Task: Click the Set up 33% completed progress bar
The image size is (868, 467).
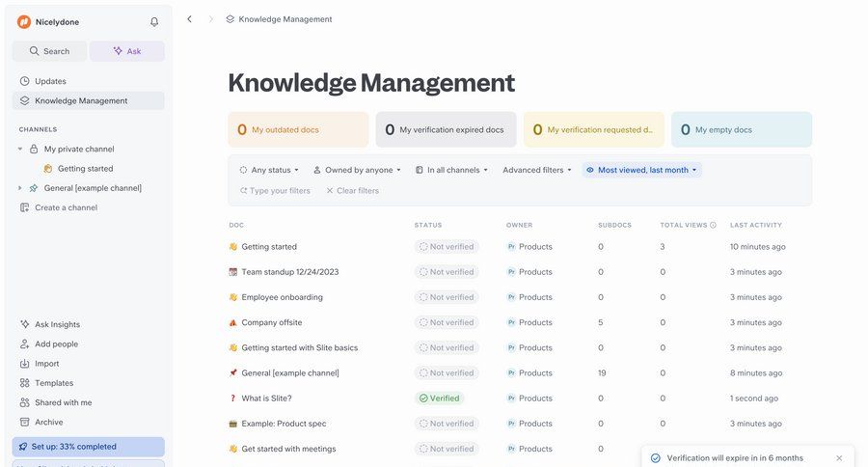Action: click(x=88, y=447)
